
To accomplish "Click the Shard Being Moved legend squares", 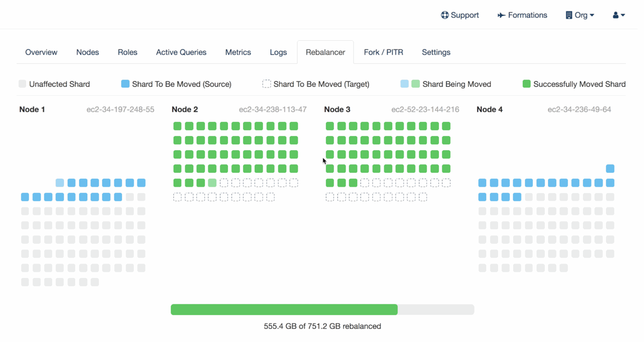I will click(409, 84).
